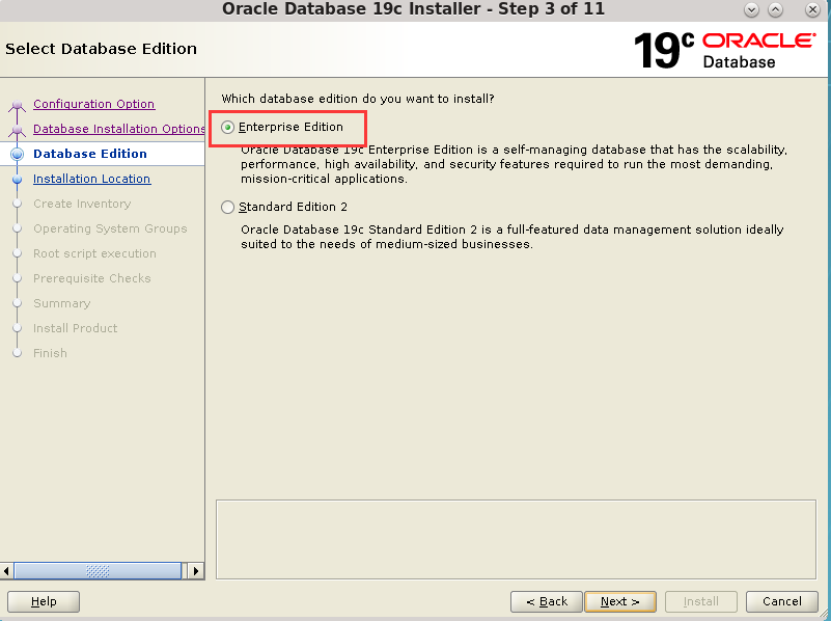Click the Next button

pos(620,601)
